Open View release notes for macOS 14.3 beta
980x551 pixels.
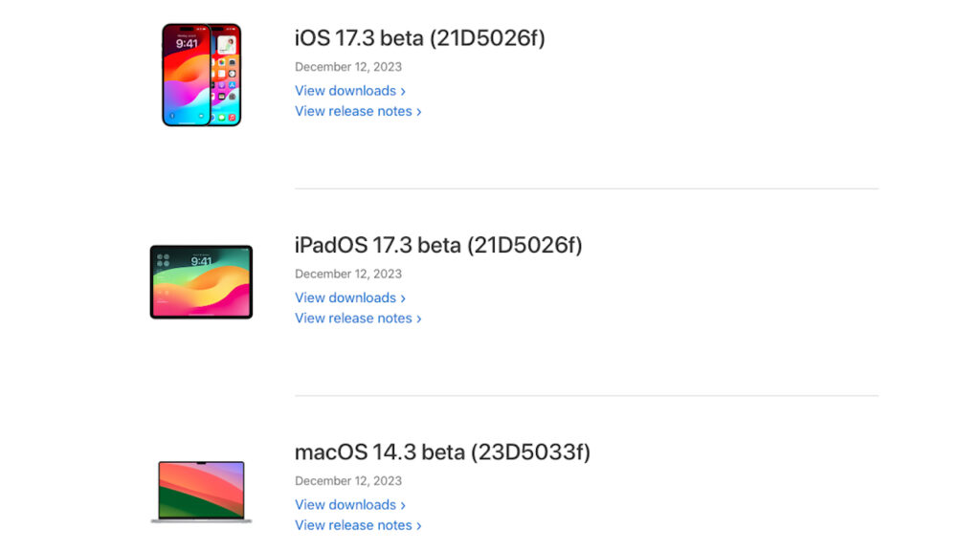point(352,525)
